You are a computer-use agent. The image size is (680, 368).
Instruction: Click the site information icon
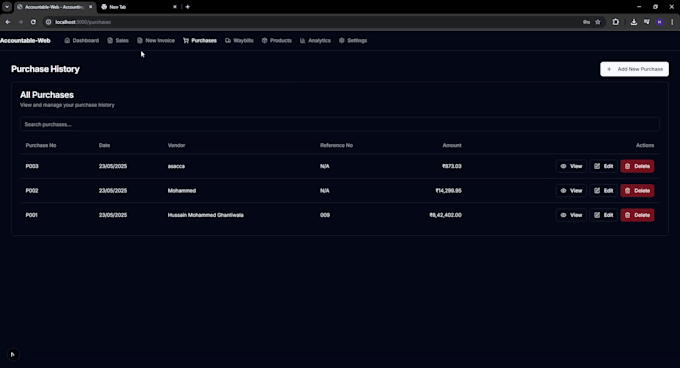tap(49, 22)
